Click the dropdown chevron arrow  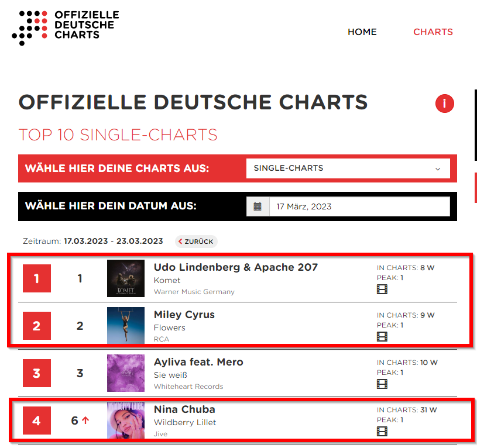click(x=438, y=169)
